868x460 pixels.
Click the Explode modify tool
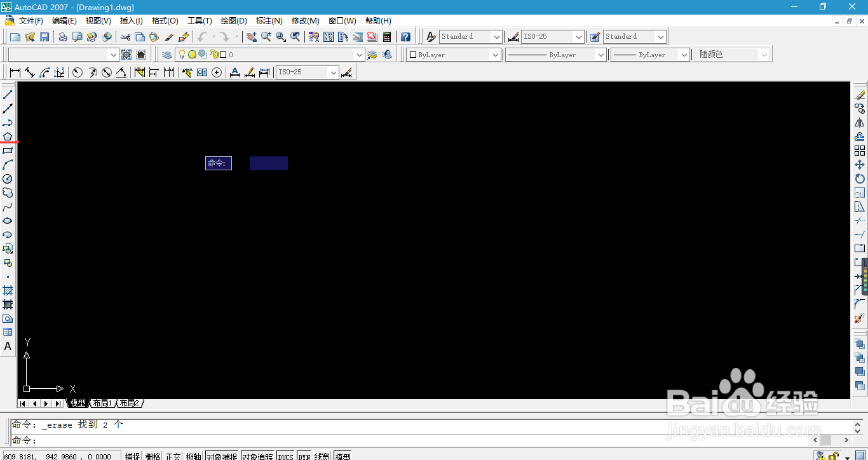(860, 318)
